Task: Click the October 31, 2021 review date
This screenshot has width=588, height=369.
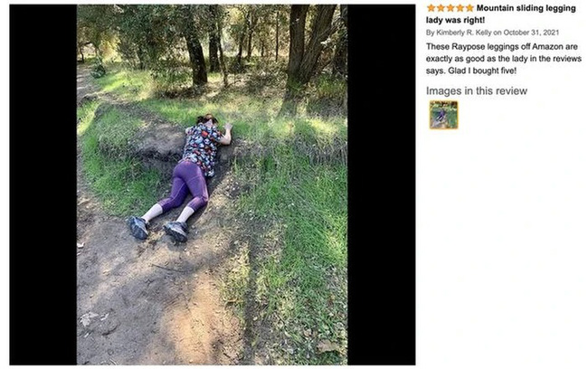Action: click(x=531, y=33)
